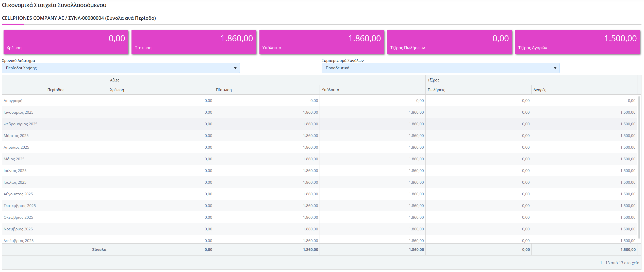The image size is (644, 272).
Task: Click the Σύνολα totals label
Action: (x=99, y=250)
